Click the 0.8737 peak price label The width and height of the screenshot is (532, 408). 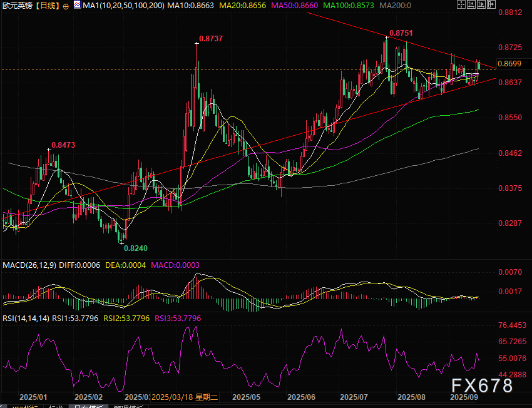point(211,39)
